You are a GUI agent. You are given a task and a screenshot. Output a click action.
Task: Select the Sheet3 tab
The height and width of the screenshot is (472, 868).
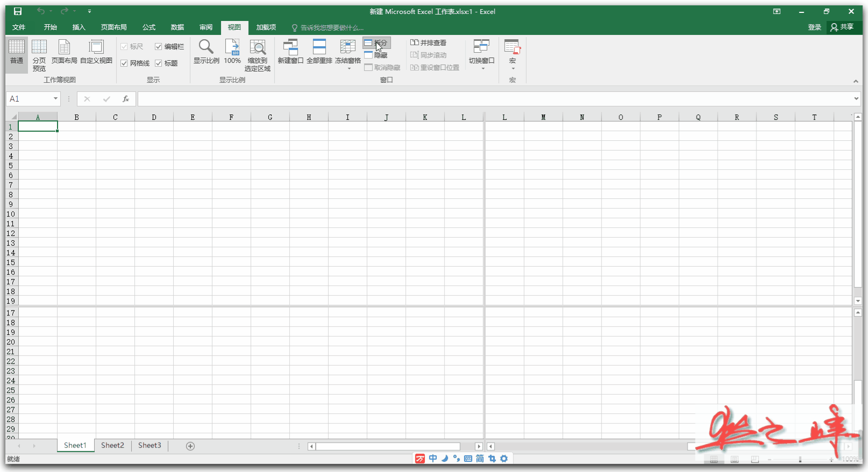150,446
